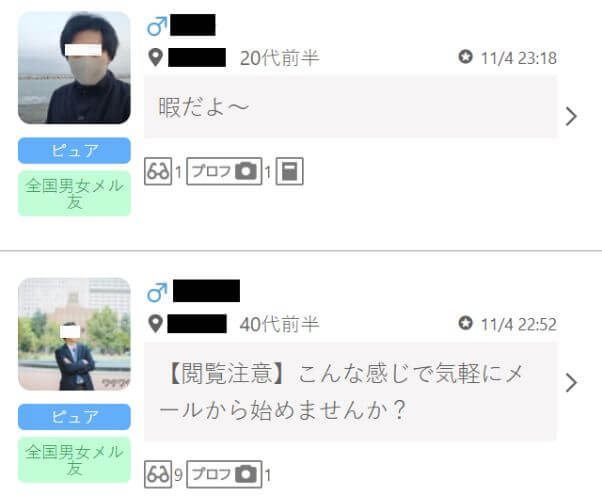Click star icon beside 11/4 22:52

(x=465, y=323)
